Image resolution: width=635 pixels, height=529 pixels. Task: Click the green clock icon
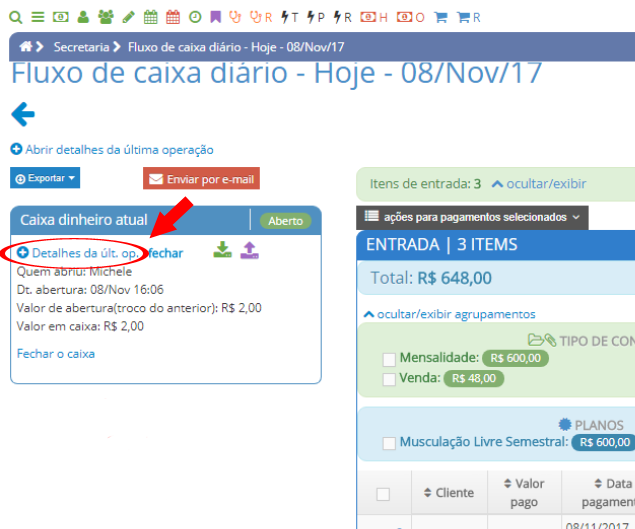[x=194, y=17]
